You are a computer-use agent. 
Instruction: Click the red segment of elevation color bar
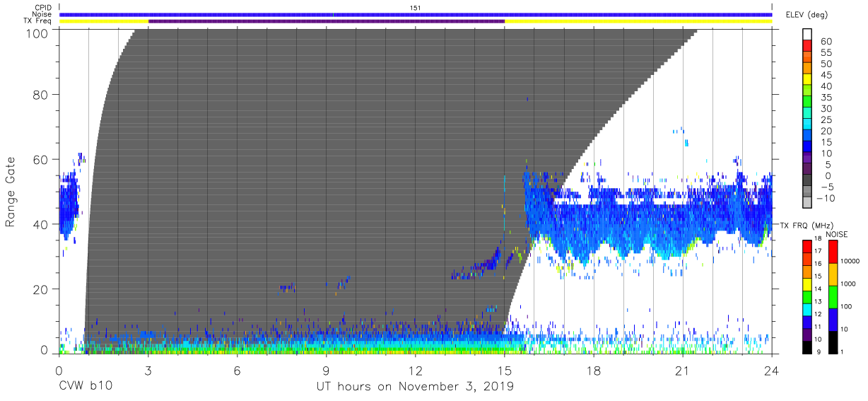pos(807,45)
